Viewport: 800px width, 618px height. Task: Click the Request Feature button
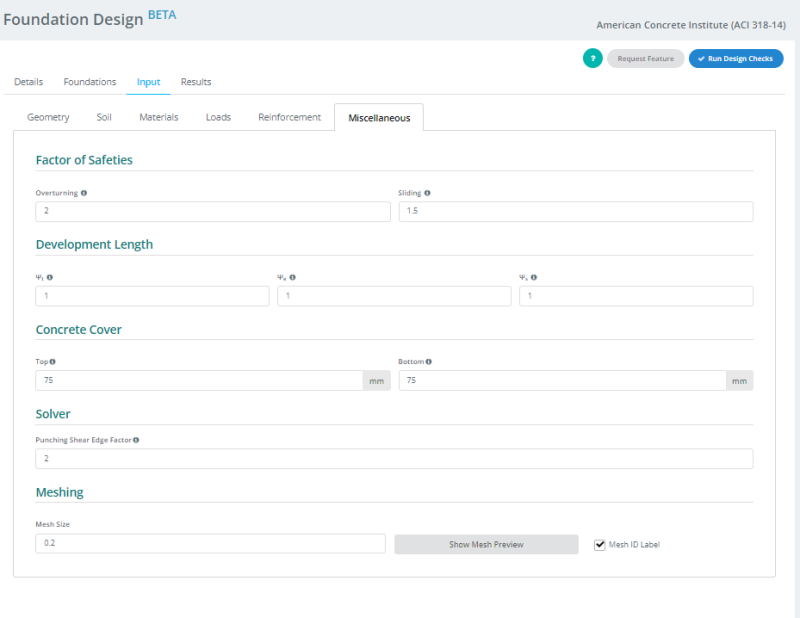[x=645, y=59]
